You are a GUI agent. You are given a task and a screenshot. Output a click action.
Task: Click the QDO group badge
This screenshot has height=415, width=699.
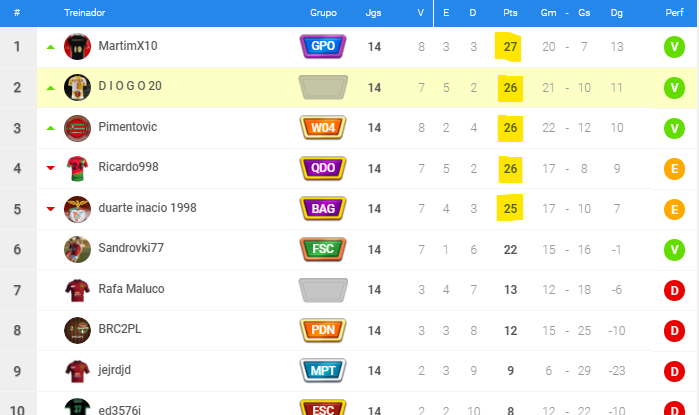323,168
